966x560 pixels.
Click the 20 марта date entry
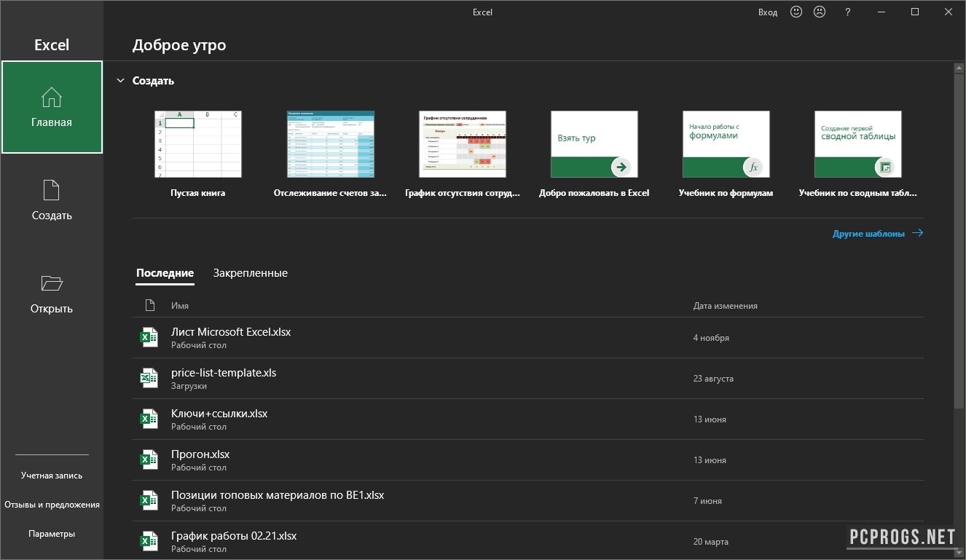710,542
